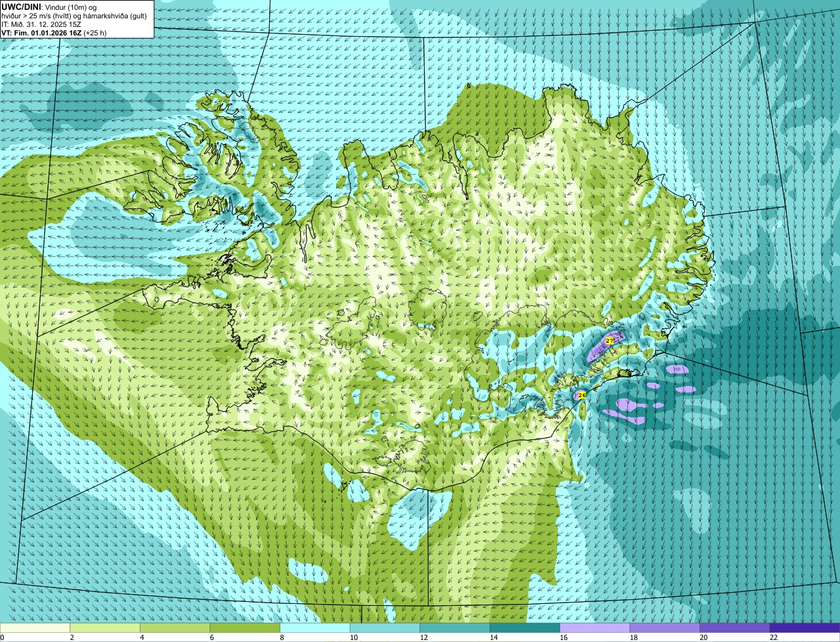Screen dimensions: 840x642
Task: Select the 4–6 m/s green legend swatch
Action: click(175, 628)
